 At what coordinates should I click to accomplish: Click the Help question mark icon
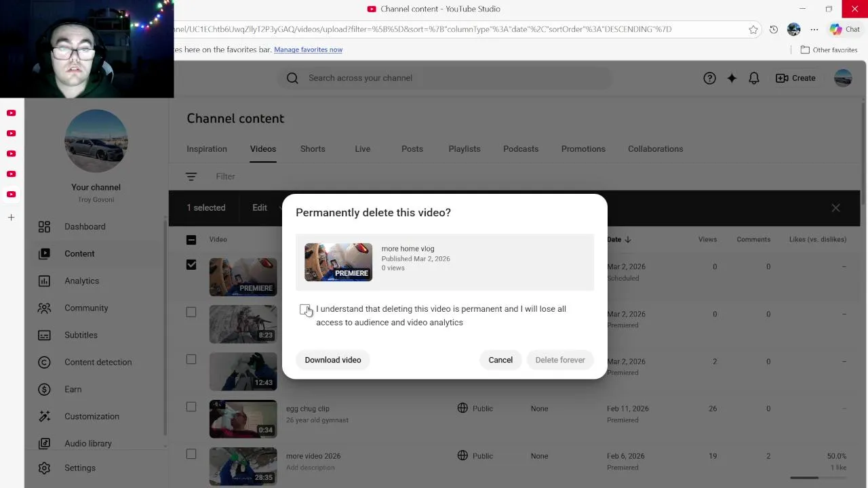point(709,78)
